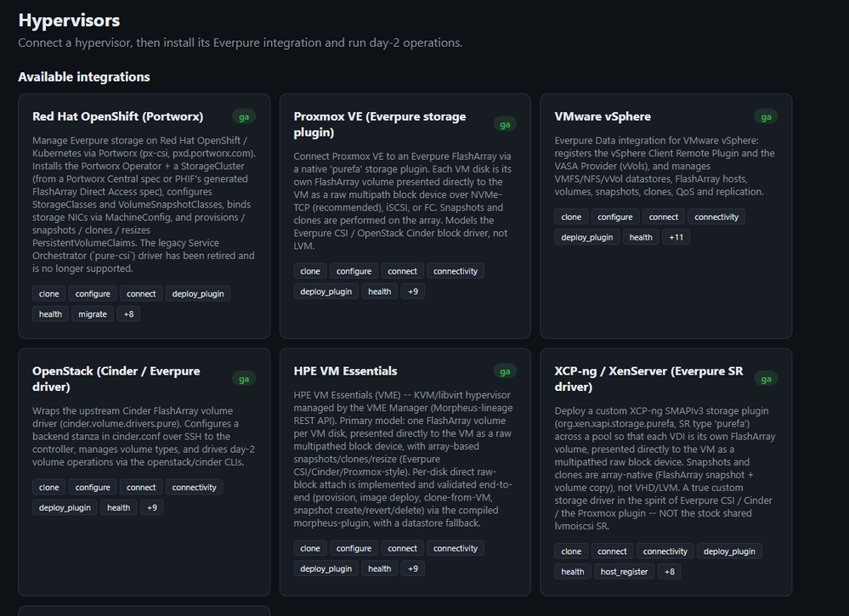Open the Red Hat OpenShift (Portworx) card title
Viewport: 849px width, 616px height.
coord(117,116)
